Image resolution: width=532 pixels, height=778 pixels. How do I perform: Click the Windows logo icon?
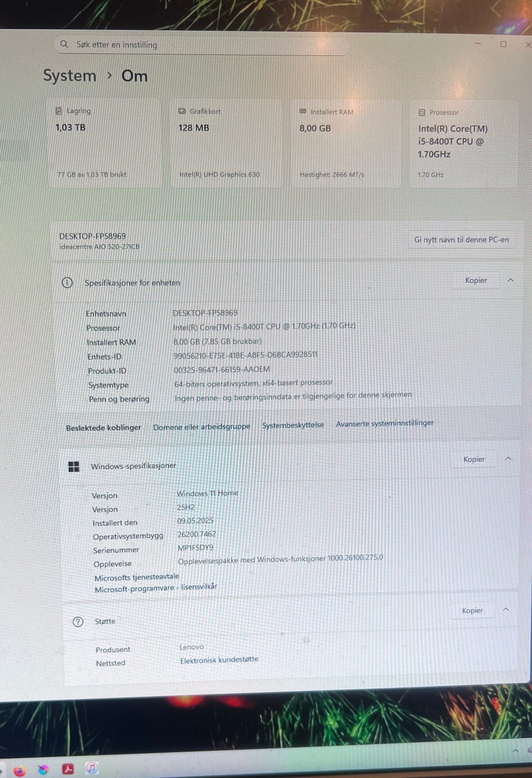pos(74,467)
